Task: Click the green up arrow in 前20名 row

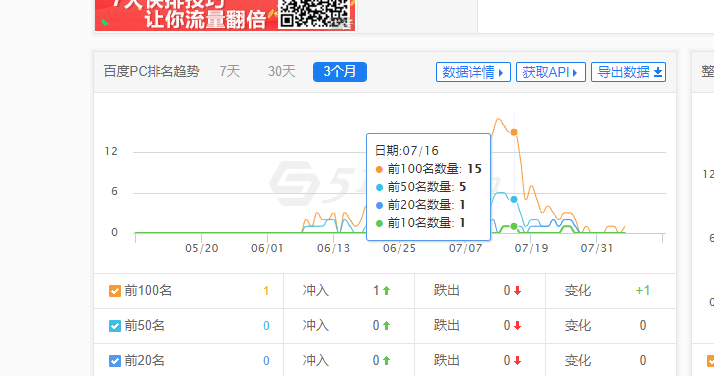Action: pyautogui.click(x=387, y=361)
